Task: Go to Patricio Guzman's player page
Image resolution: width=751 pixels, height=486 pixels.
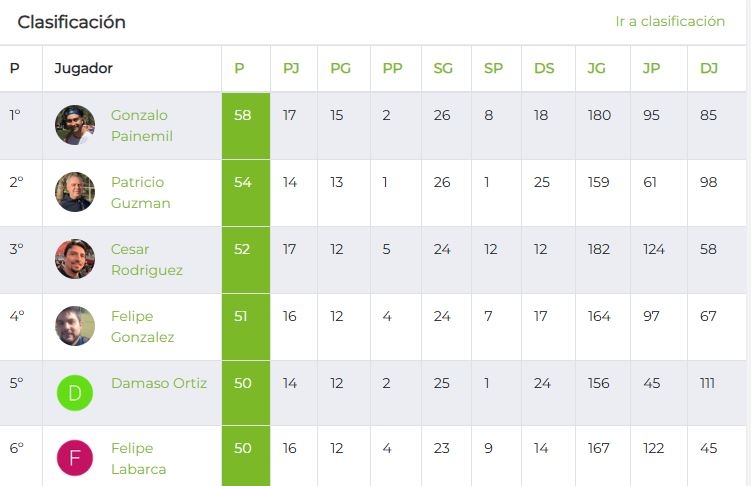Action: click(140, 192)
